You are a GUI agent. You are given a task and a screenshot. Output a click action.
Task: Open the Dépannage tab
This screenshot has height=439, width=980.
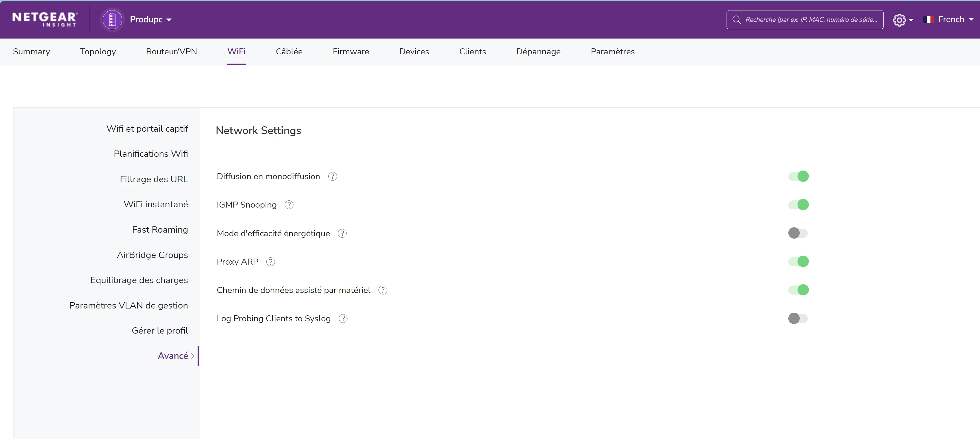(x=538, y=51)
